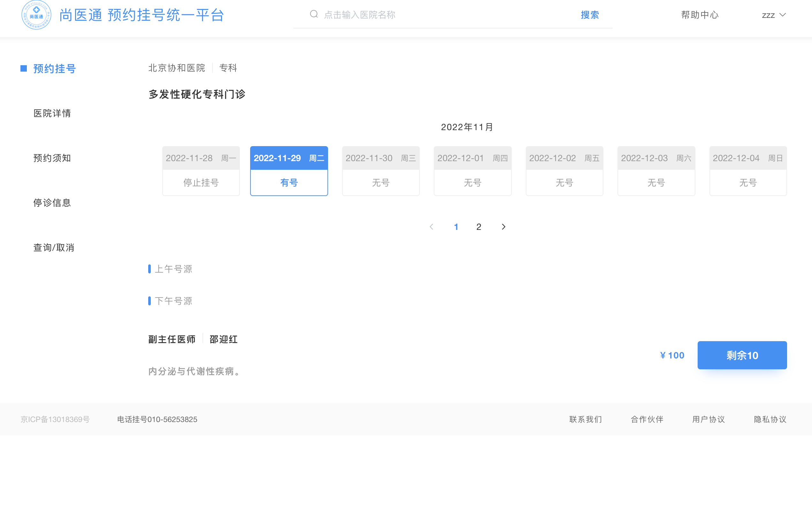This screenshot has height=525, width=812.
Task: Click 专科 breadcrumb text
Action: [228, 68]
